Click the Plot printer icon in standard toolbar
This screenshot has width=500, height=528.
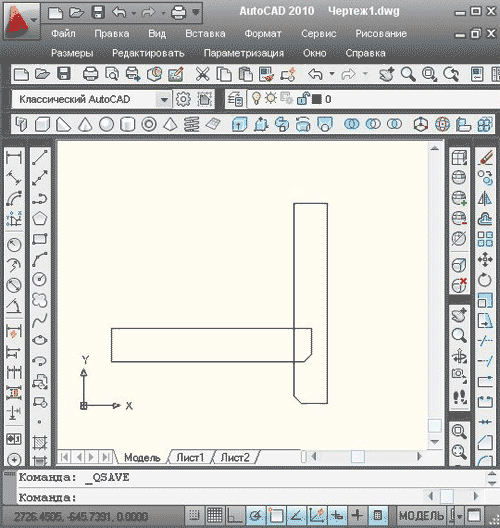(x=91, y=74)
